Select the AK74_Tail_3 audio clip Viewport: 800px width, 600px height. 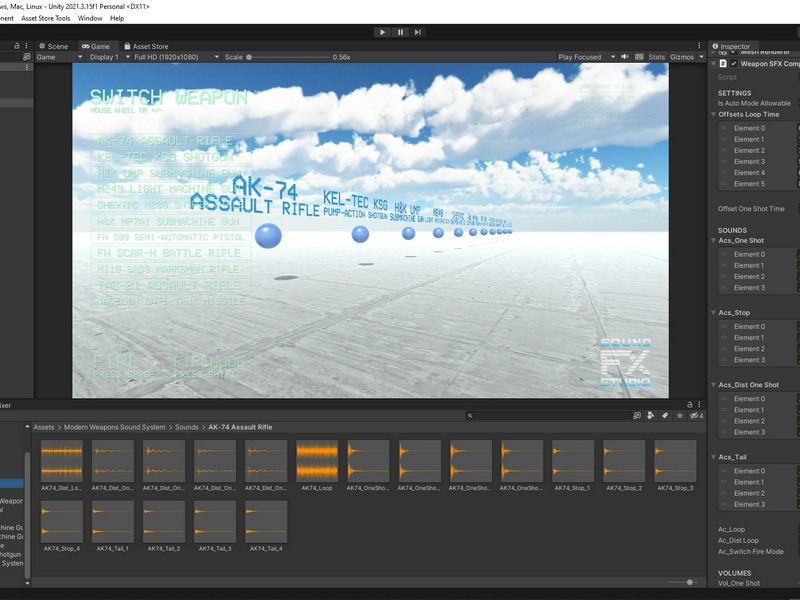(x=215, y=526)
